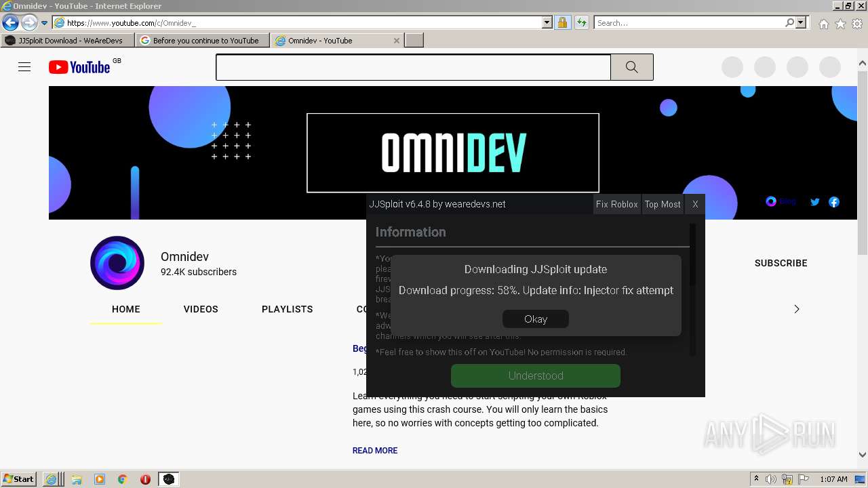Open the Windows Start menu
This screenshot has height=488, width=868.
(x=19, y=479)
